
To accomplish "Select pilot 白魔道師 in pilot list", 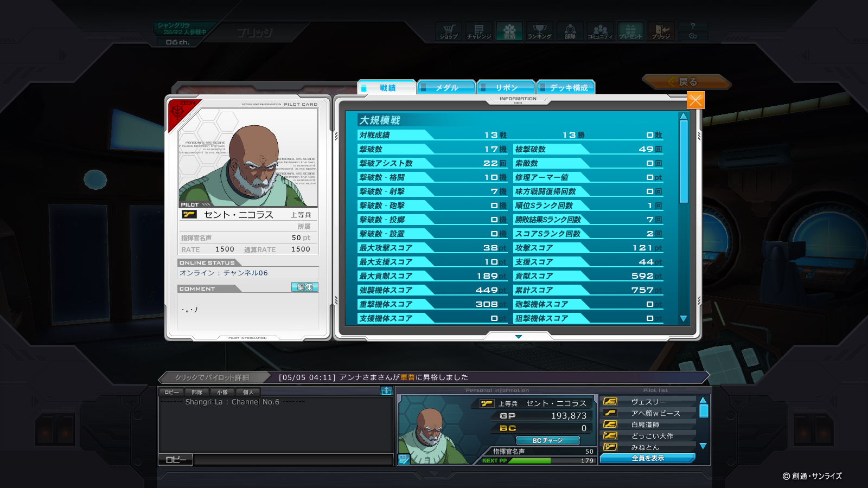I will (x=649, y=425).
